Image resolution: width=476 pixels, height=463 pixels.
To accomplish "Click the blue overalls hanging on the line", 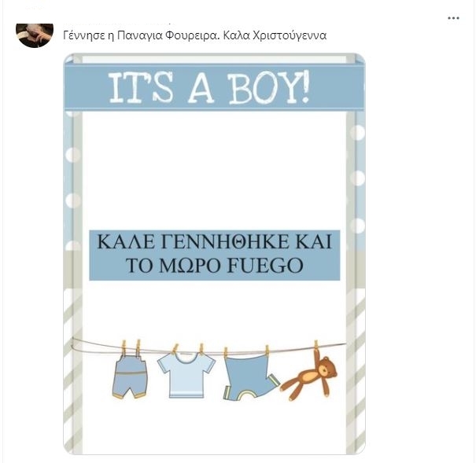I will 130,376.
